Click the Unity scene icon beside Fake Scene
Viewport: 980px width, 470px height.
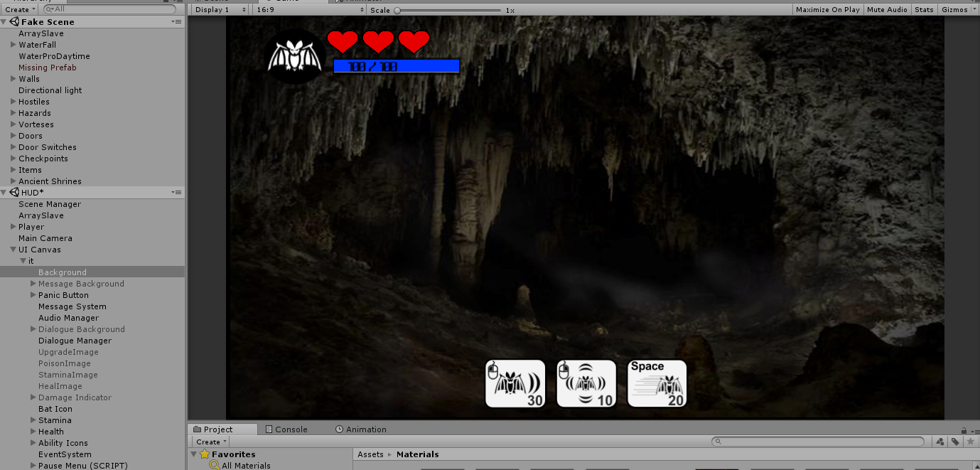(x=14, y=21)
